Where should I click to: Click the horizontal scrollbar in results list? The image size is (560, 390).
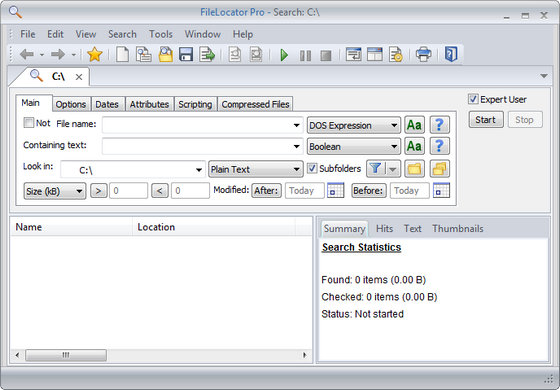[x=161, y=355]
